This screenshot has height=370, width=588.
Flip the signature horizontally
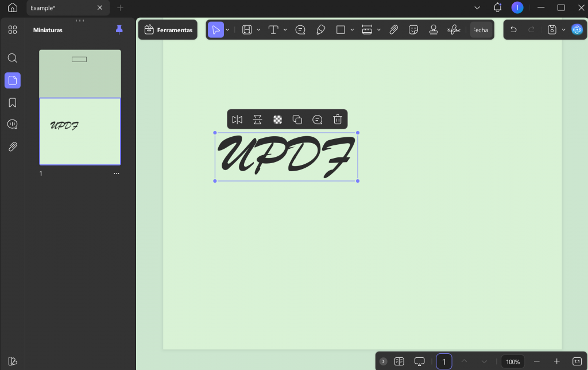(x=237, y=120)
